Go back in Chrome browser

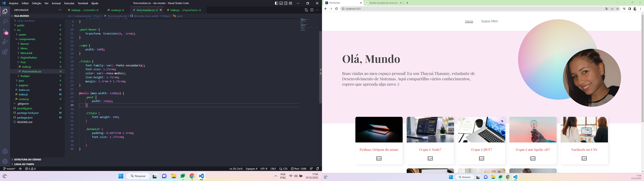point(326,9)
